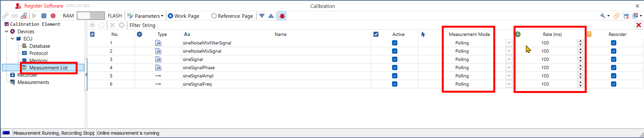Close the filter bar with red X

pos(639,25)
